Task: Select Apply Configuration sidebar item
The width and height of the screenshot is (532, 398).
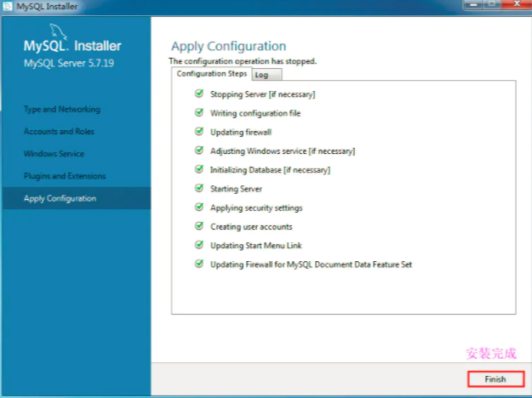Action: click(x=77, y=198)
